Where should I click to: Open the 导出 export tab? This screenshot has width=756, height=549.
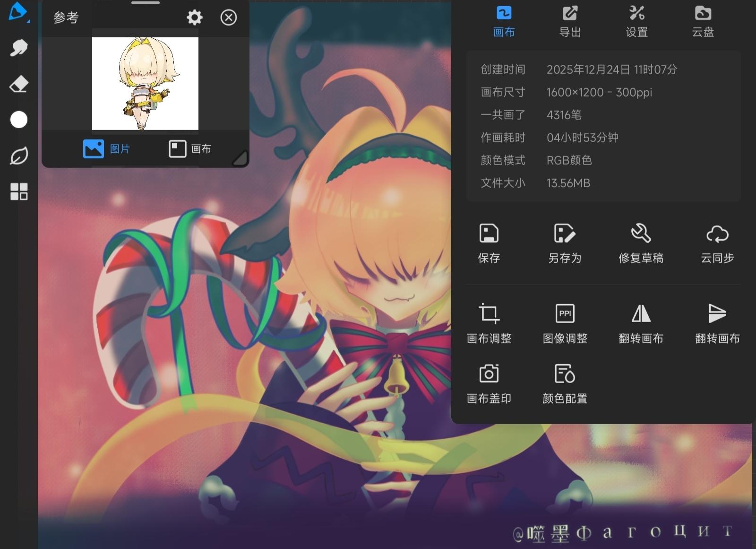[570, 21]
